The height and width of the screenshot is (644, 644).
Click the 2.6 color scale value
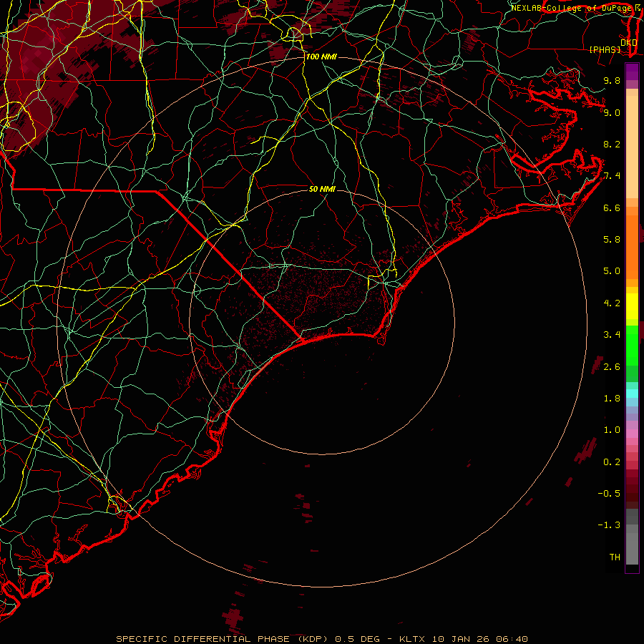pos(612,367)
